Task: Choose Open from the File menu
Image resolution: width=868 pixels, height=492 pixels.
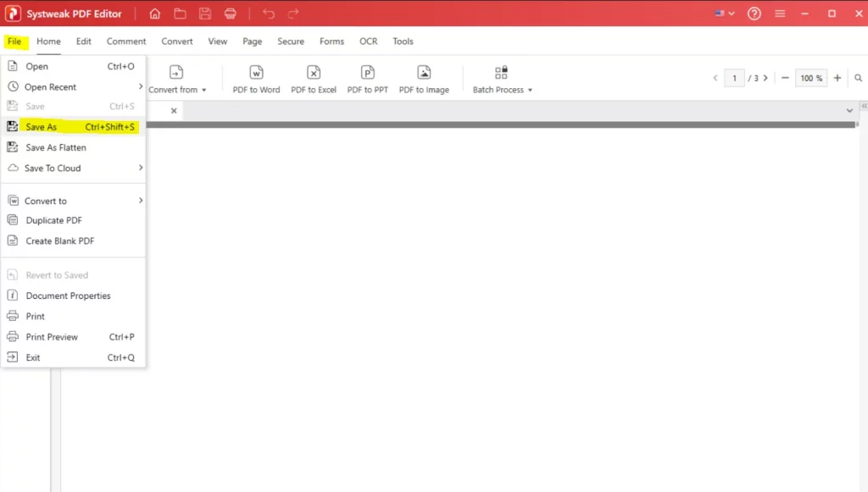Action: [x=73, y=66]
